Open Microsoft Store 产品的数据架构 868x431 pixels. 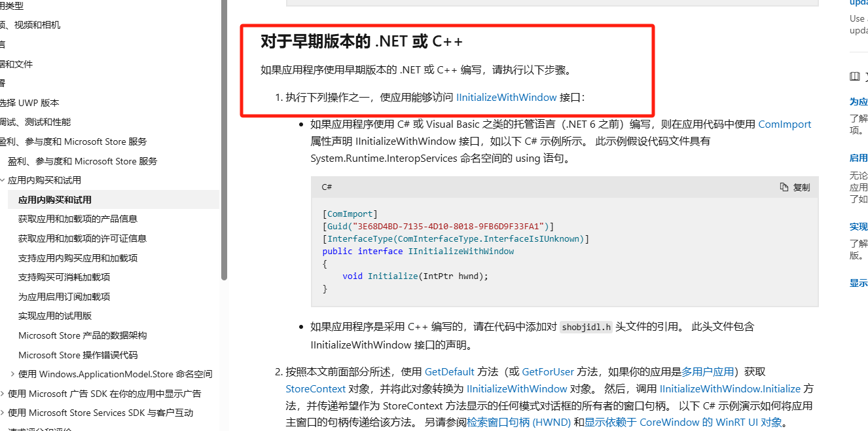pos(82,335)
